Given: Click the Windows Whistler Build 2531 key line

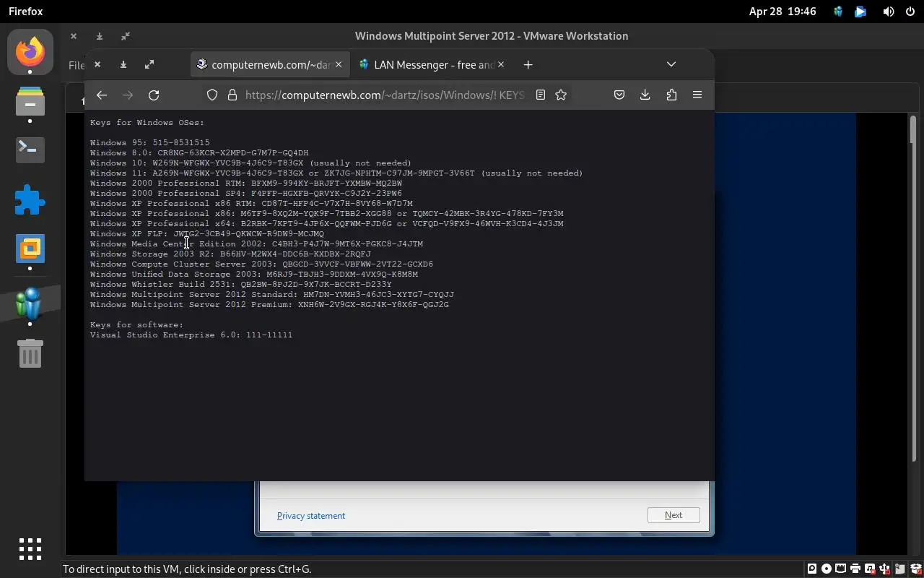Looking at the screenshot, I should click(241, 285).
